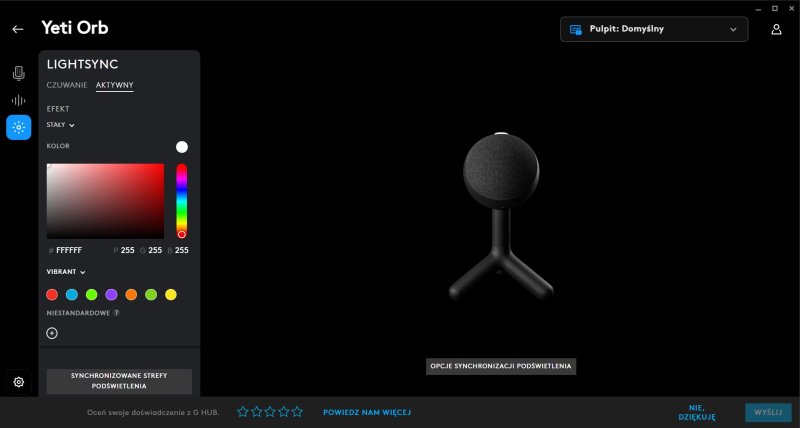
Task: Open the settings gear icon
Action: (x=19, y=382)
